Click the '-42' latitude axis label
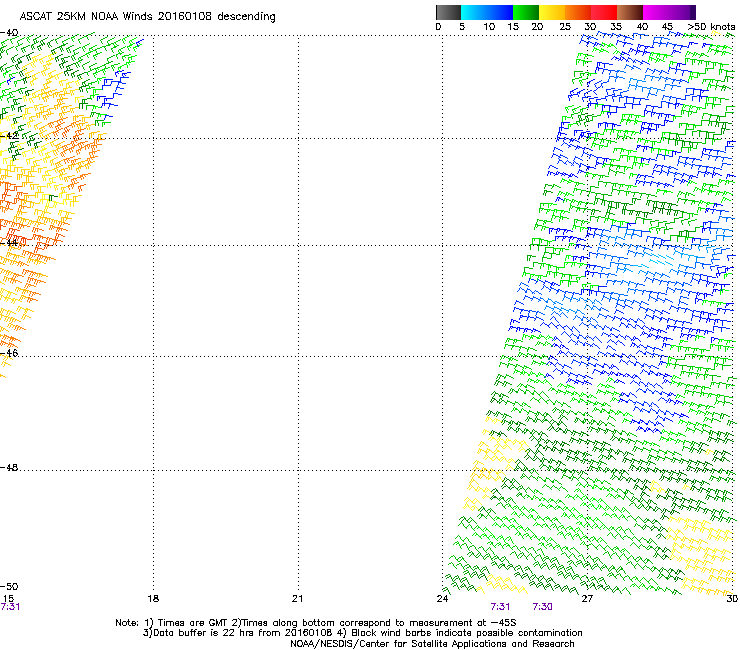 9,135
